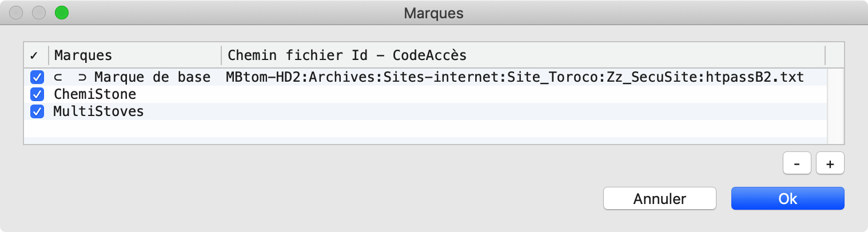
Task: Click the green zoom window button
Action: coord(61,13)
